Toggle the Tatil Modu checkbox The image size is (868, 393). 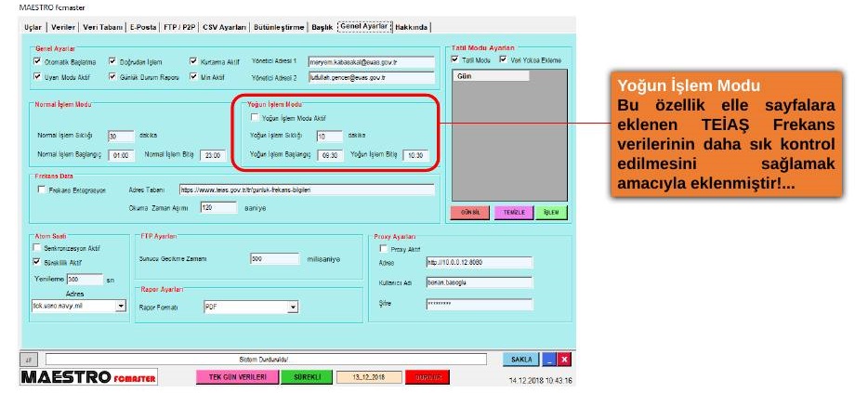tap(455, 59)
